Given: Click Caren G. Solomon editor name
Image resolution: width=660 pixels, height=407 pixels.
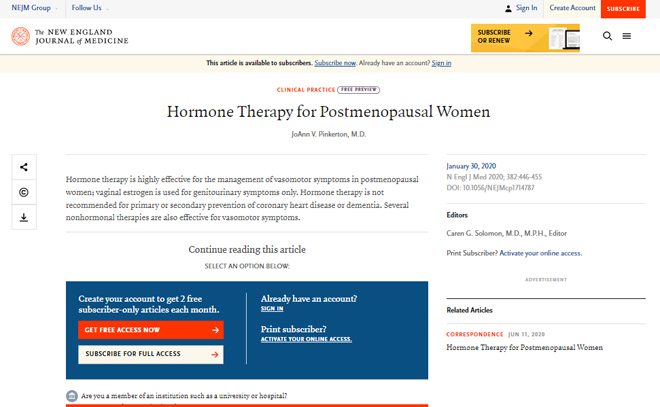Looking at the screenshot, I should coord(506,233).
